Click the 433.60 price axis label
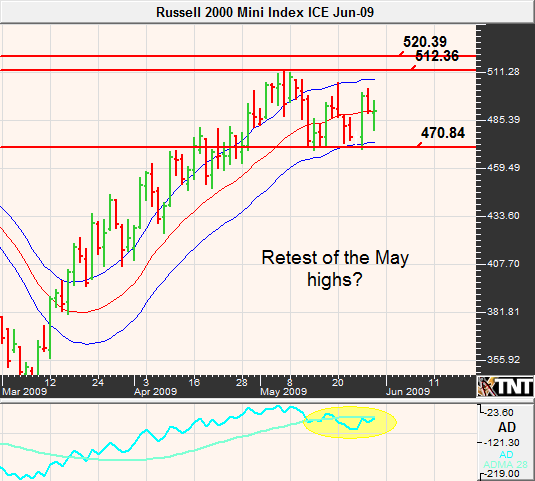The width and height of the screenshot is (535, 481). click(503, 216)
